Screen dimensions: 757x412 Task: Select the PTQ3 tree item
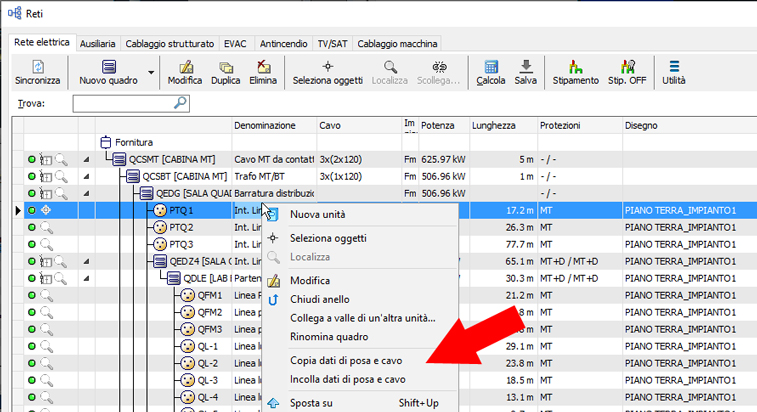click(x=174, y=244)
